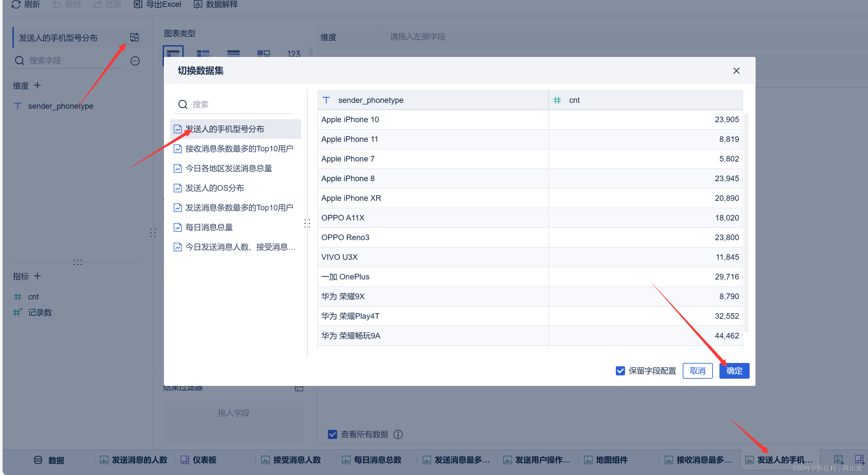
Task: Click the 还原 redo button
Action: point(107,4)
